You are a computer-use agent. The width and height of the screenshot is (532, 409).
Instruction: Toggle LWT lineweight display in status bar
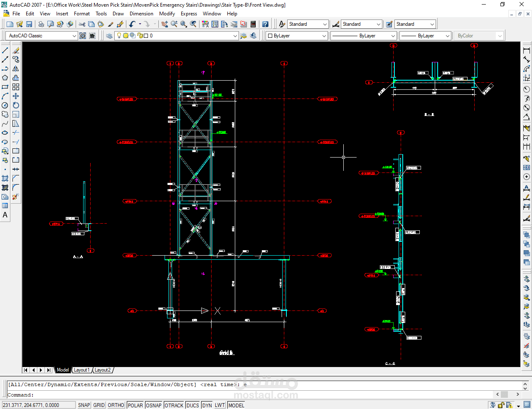click(220, 405)
